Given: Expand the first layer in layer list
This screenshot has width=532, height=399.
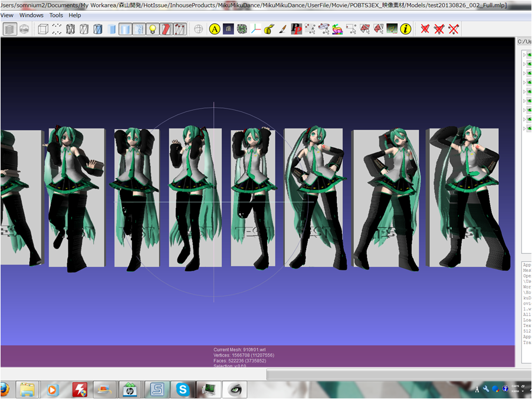Looking at the screenshot, I should point(524,55).
